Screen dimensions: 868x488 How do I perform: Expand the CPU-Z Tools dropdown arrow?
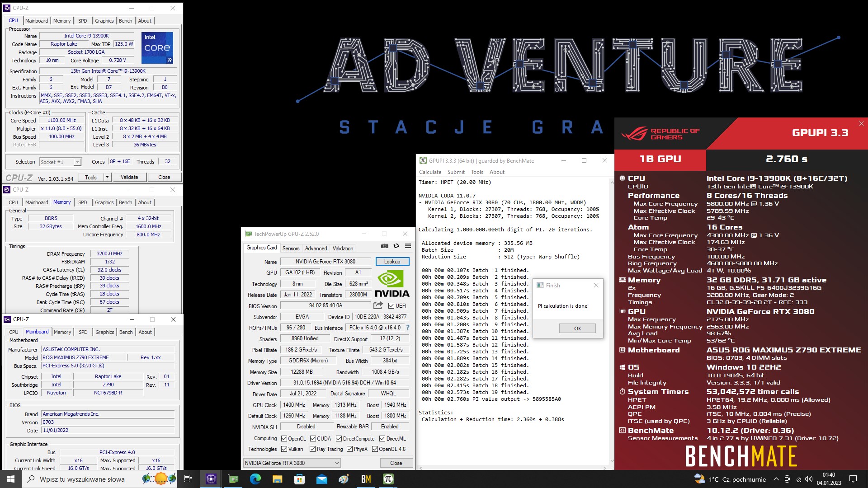108,177
